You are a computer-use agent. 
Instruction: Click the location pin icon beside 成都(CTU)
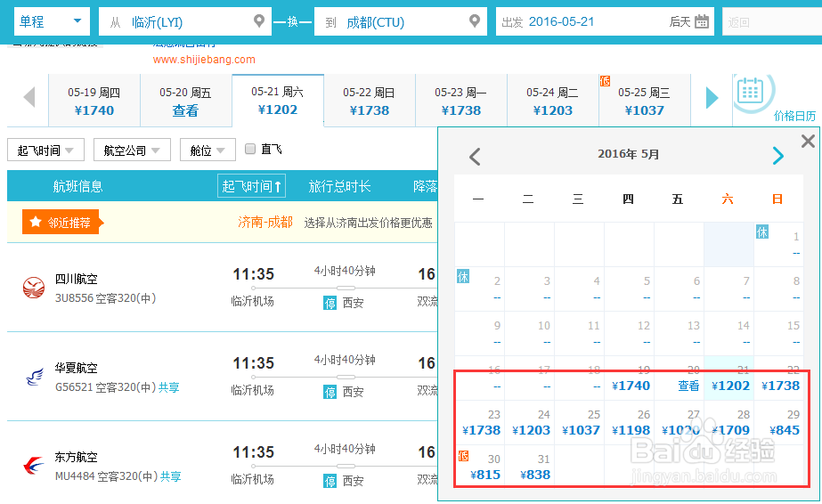pos(476,21)
